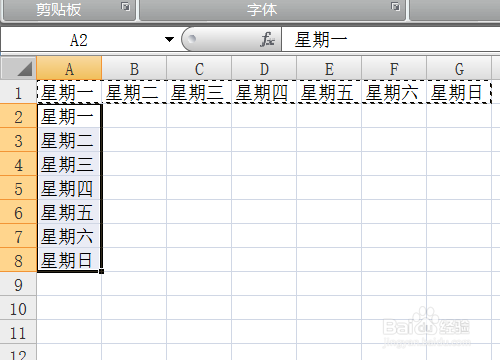Select row 6 header
500x360 pixels.
click(x=18, y=212)
